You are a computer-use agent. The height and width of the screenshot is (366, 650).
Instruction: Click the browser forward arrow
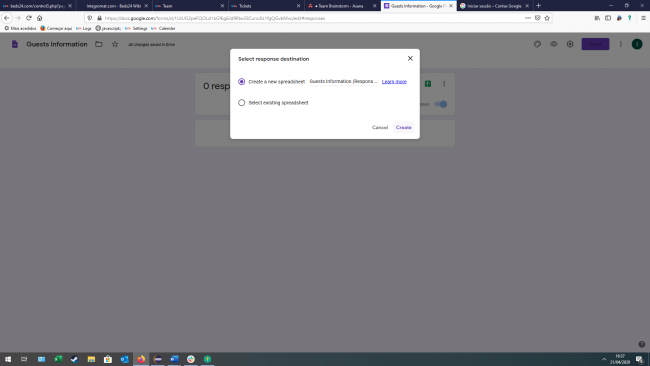click(x=18, y=18)
